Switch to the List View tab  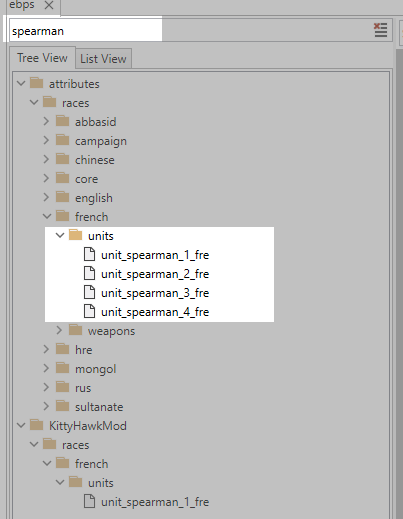pyautogui.click(x=103, y=59)
